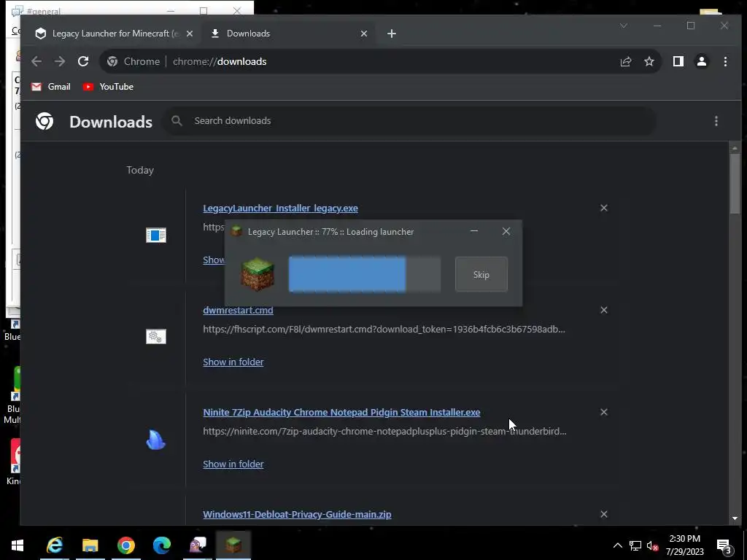
Task: Open File Explorer from the taskbar
Action: coord(90,545)
